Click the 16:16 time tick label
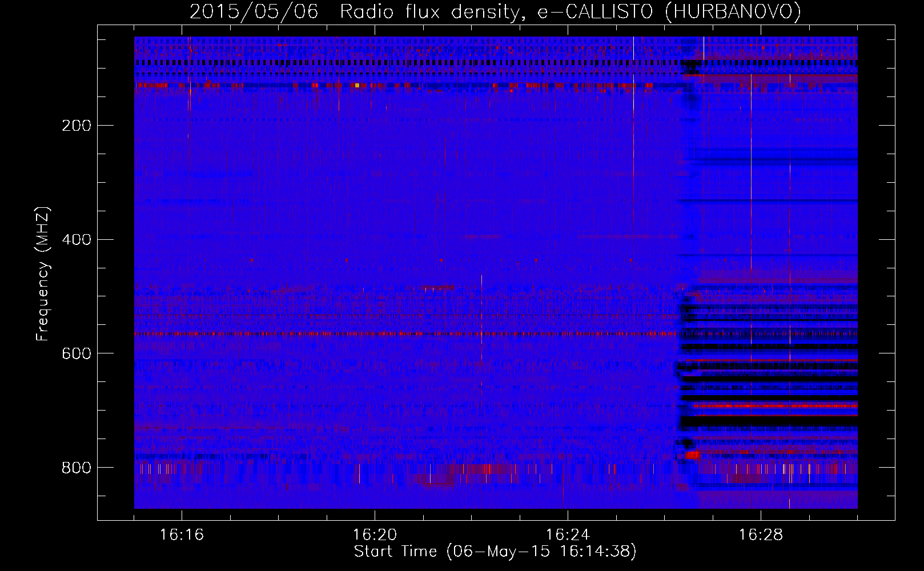This screenshot has height=571, width=924. tap(182, 535)
